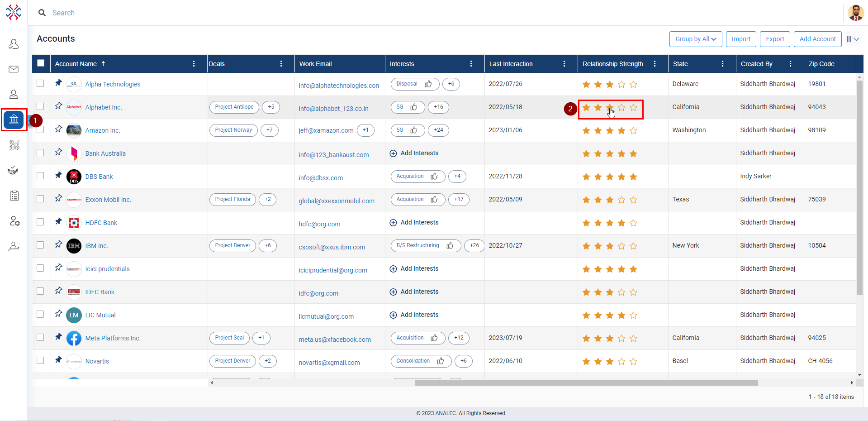Open the user settings gear icon in sidebar
Image resolution: width=868 pixels, height=421 pixels.
[14, 221]
